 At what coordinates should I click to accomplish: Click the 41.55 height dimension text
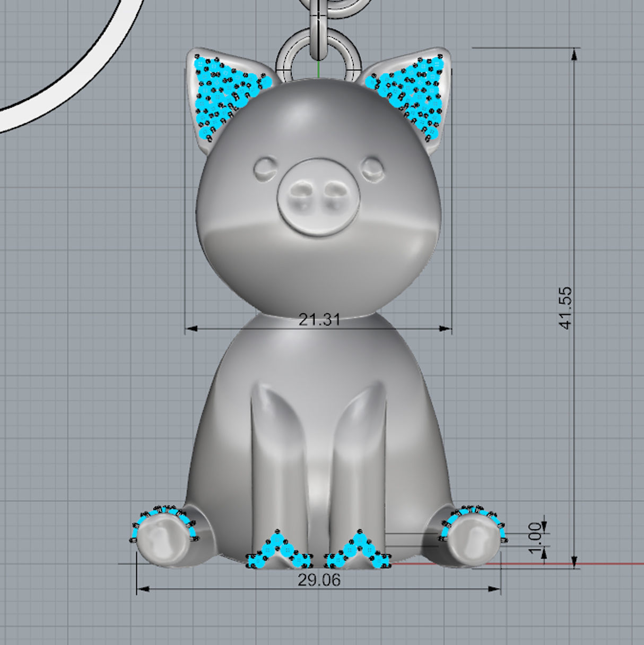click(566, 308)
